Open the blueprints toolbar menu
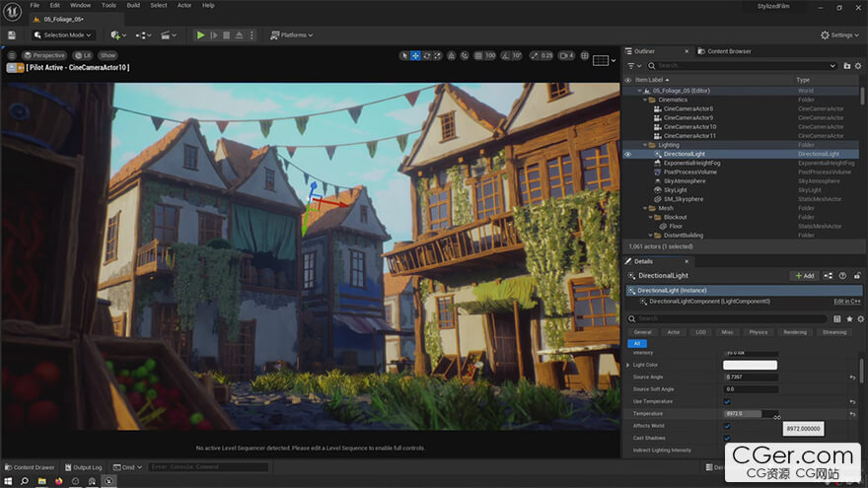868x488 pixels. coord(143,35)
